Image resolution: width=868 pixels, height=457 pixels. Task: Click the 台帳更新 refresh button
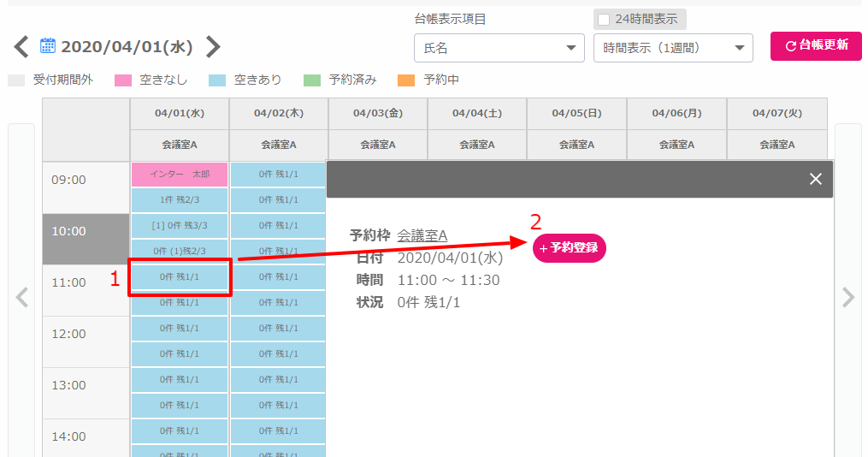pyautogui.click(x=815, y=45)
